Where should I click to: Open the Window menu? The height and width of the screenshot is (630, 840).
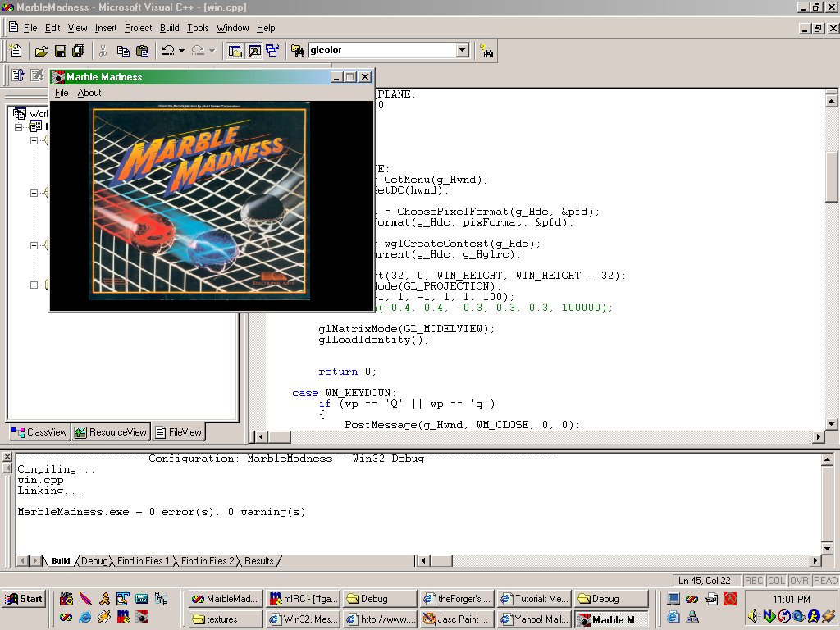pyautogui.click(x=232, y=28)
